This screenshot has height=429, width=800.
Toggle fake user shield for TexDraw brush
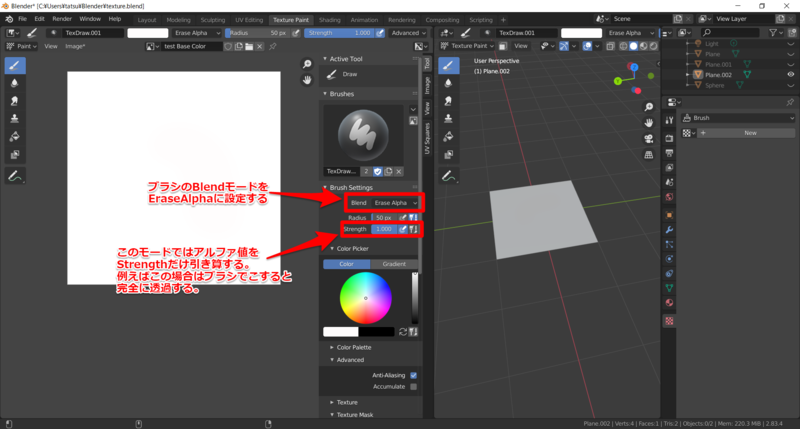click(x=378, y=171)
